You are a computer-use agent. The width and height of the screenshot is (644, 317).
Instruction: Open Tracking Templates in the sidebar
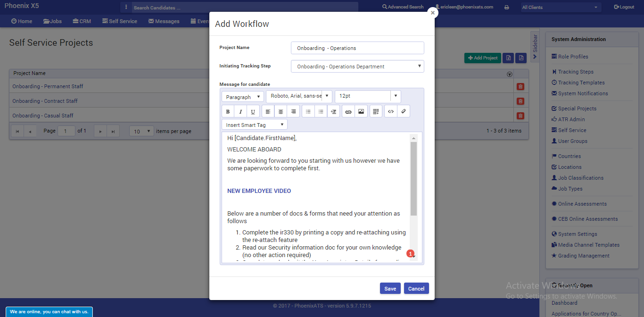coord(578,83)
